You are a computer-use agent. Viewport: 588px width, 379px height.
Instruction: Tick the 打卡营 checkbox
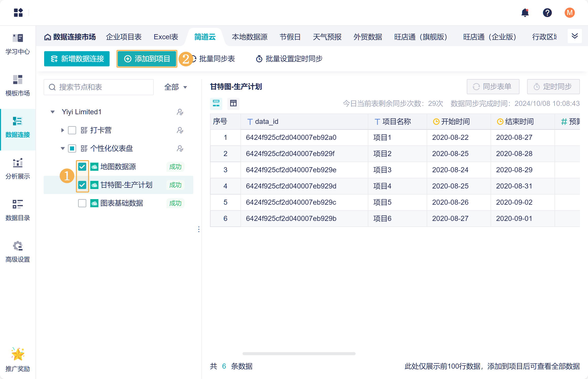click(72, 130)
